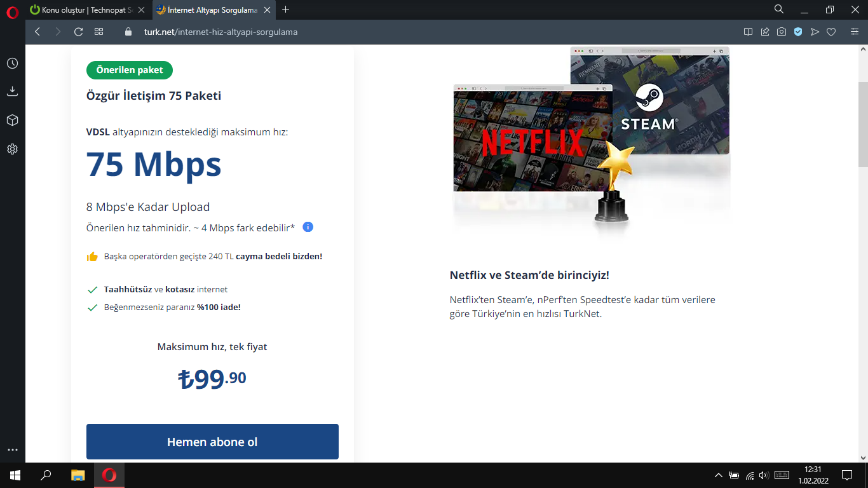Open the volume speaker tray icon
This screenshot has height=488, width=868.
(764, 475)
